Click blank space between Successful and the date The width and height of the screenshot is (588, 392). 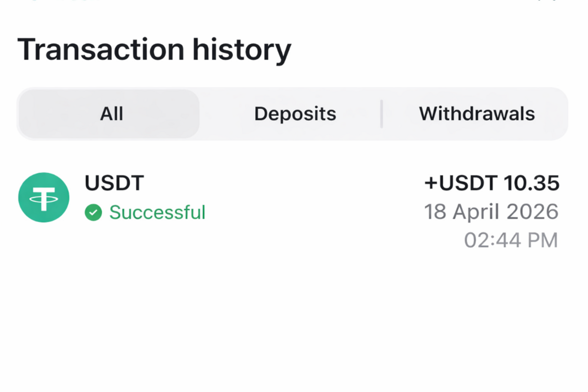[x=312, y=212]
